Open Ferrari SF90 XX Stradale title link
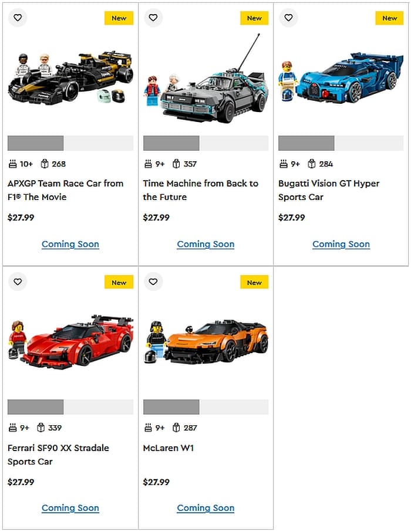The width and height of the screenshot is (411, 532). tap(58, 455)
